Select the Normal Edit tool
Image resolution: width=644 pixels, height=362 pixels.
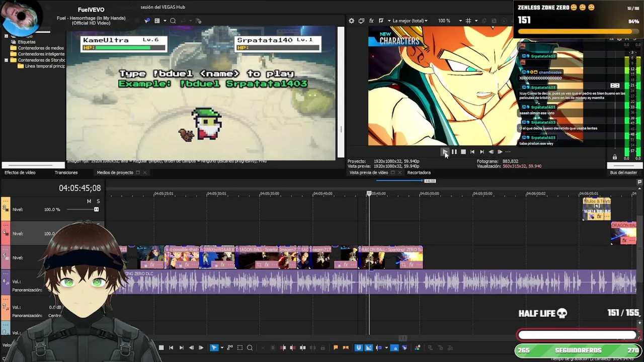214,347
